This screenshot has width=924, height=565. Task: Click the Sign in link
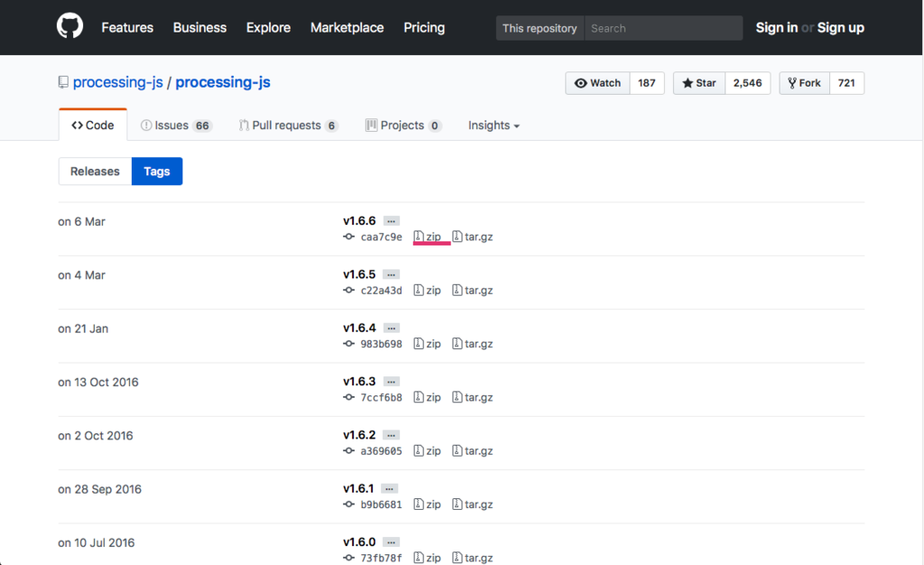pos(777,28)
